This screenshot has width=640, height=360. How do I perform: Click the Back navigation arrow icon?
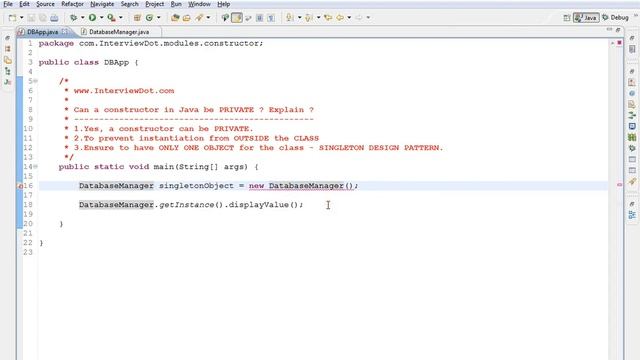click(340, 18)
